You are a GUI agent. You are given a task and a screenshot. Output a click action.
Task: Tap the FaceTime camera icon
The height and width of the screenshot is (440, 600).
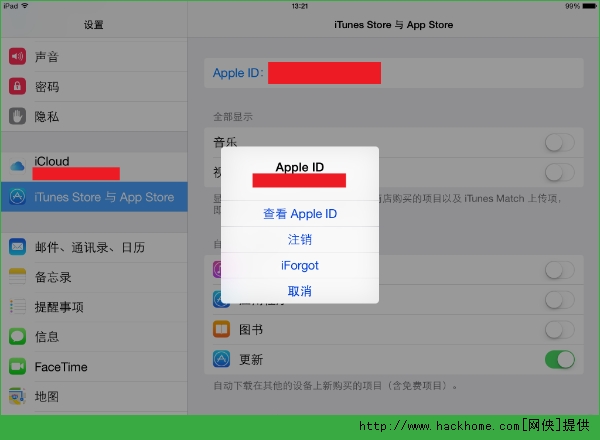pos(17,367)
